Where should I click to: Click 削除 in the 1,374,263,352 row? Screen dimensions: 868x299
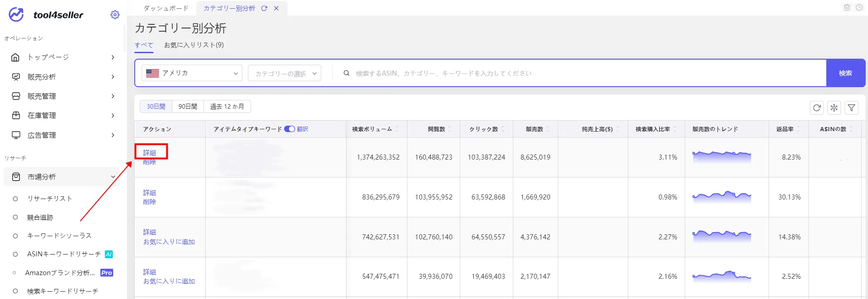(149, 162)
